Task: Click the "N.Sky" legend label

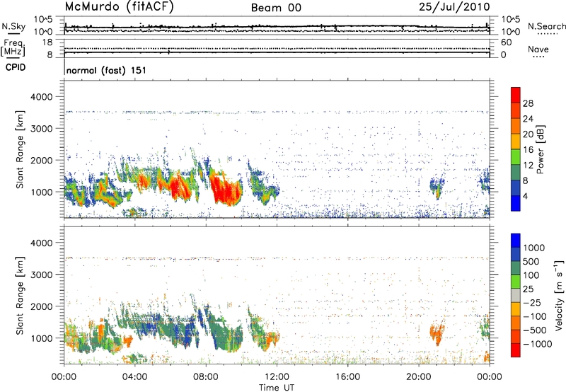Action: tap(13, 26)
